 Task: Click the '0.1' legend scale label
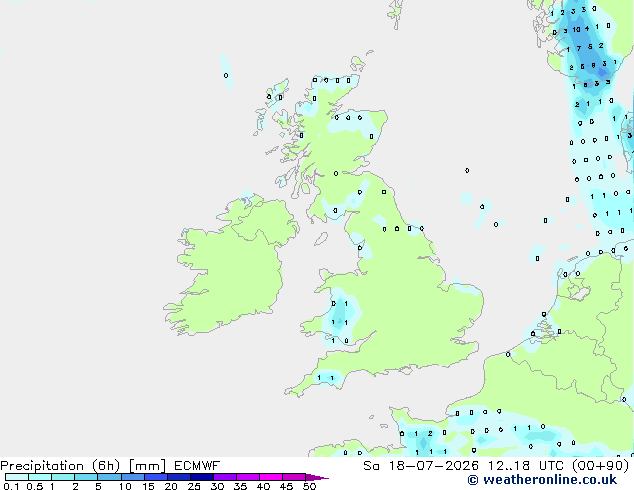click(11, 486)
